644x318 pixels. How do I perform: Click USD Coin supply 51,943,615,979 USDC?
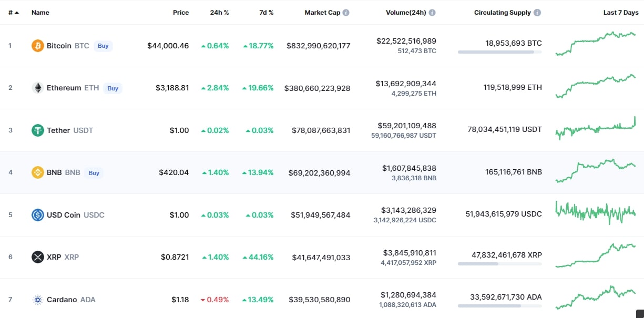pos(504,214)
